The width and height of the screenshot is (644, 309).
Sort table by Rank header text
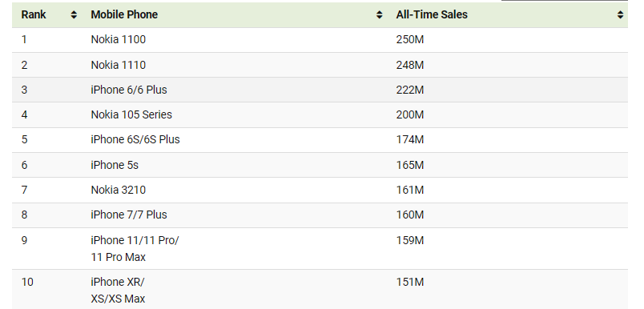pyautogui.click(x=34, y=14)
